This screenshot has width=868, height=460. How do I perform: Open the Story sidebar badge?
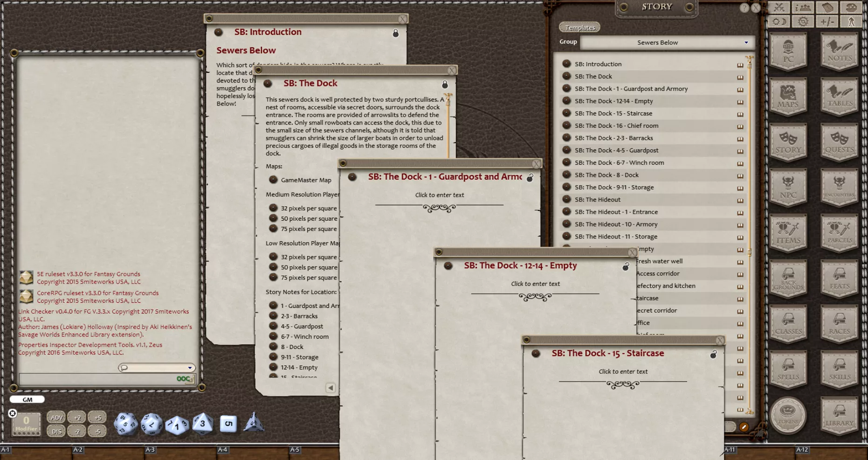tap(788, 142)
